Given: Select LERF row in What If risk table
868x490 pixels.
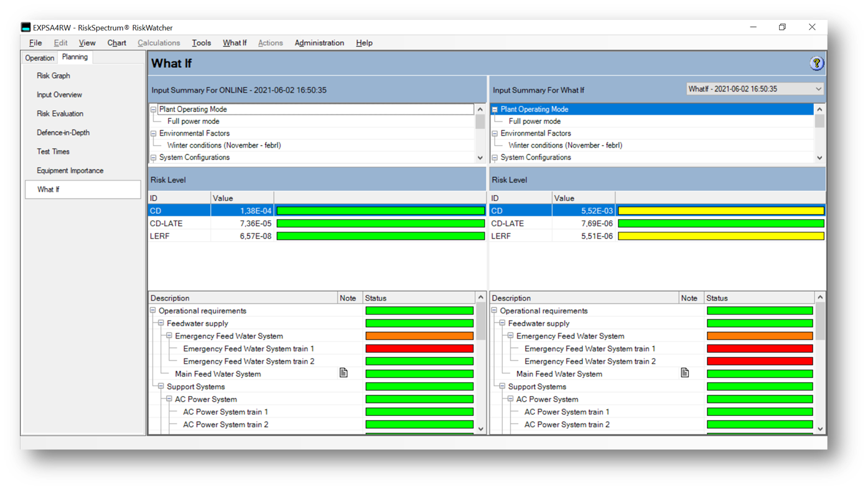Looking at the screenshot, I should point(658,236).
